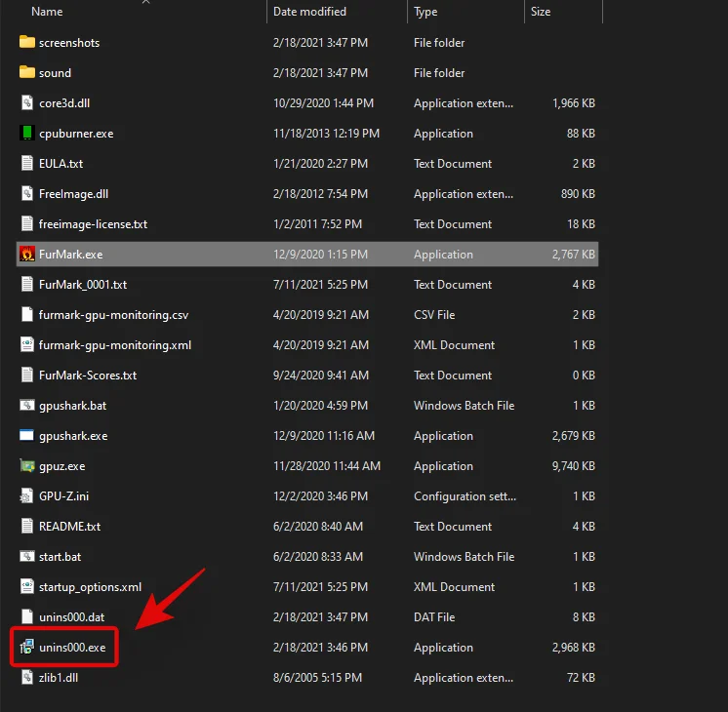Select the cpuburner.exe green icon
The image size is (728, 712).
27,134
